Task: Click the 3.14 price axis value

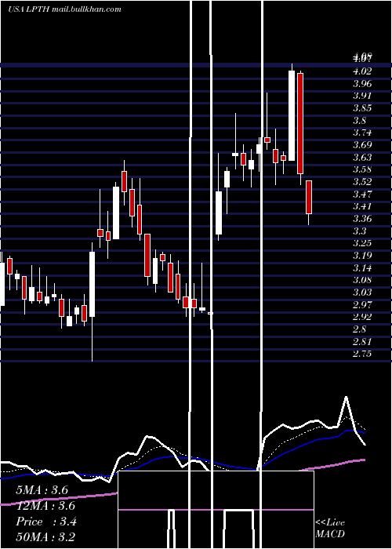Action: tap(362, 268)
